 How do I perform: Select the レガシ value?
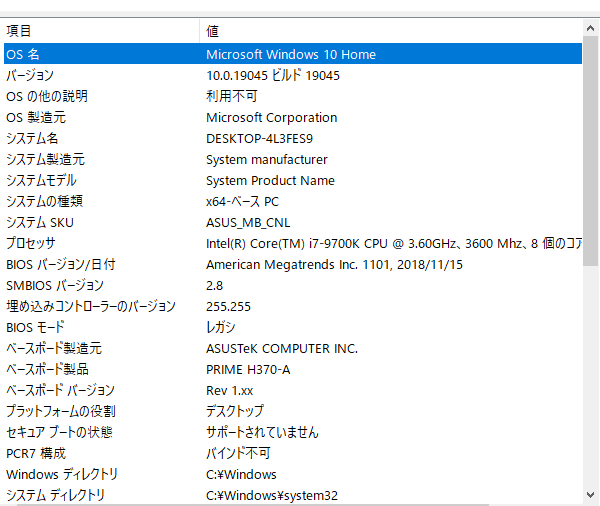coord(220,328)
